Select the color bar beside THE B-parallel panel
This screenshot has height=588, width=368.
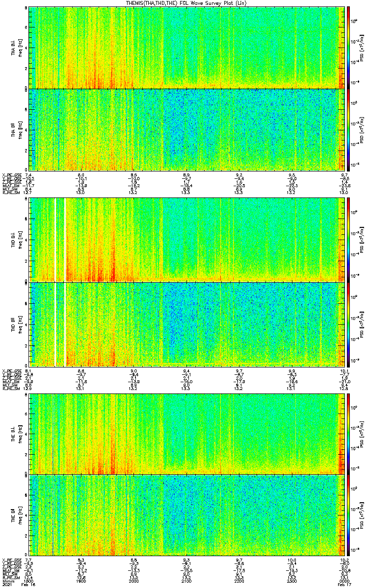(x=348, y=515)
